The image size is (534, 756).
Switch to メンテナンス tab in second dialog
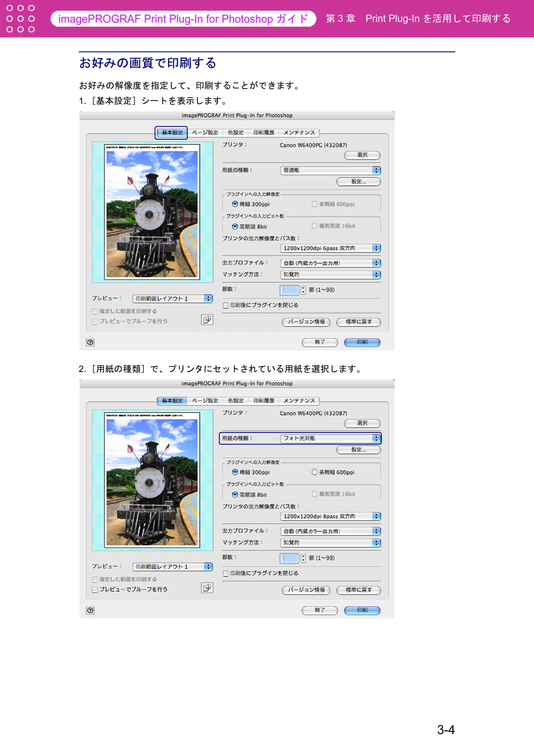click(299, 401)
